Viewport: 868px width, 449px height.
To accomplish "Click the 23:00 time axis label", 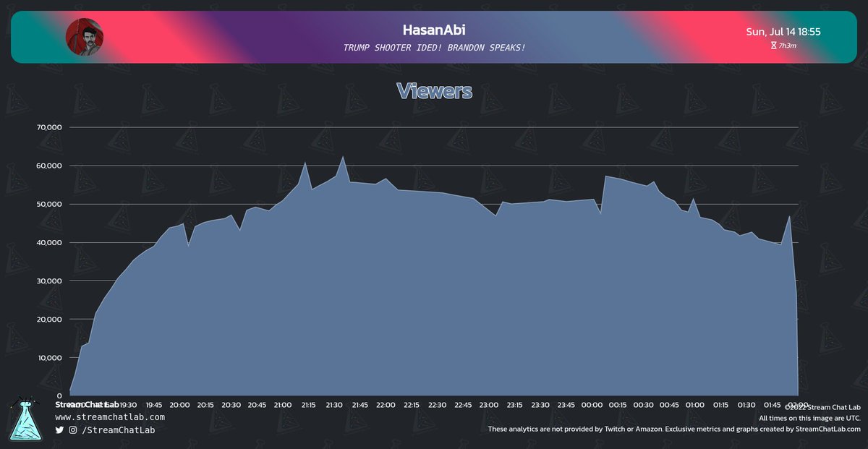I will click(489, 405).
